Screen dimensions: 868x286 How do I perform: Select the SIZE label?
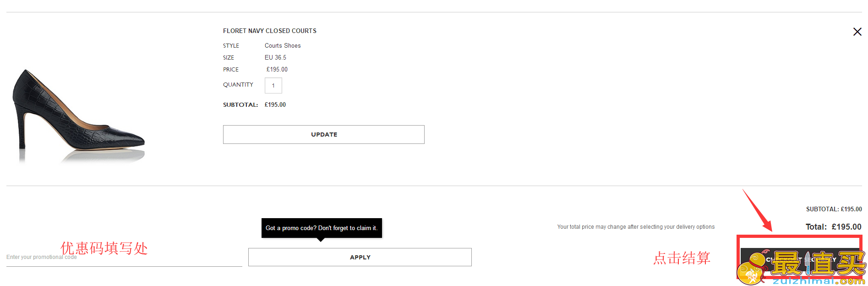(x=229, y=58)
